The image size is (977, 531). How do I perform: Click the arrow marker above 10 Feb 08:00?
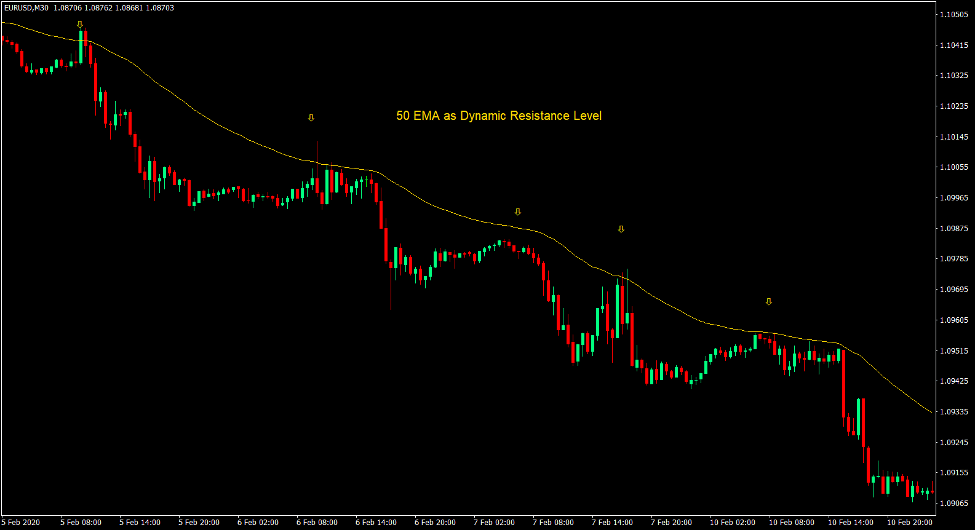pyautogui.click(x=768, y=301)
